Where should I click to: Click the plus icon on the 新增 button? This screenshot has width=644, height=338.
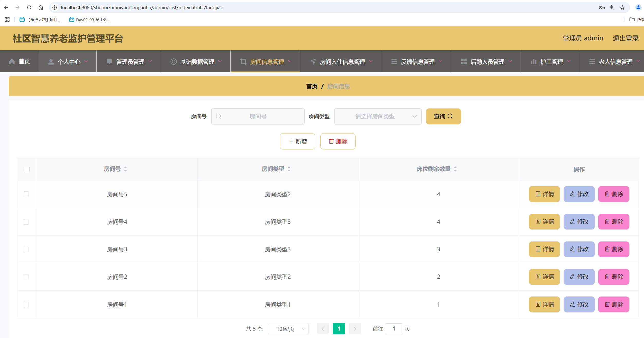[291, 141]
